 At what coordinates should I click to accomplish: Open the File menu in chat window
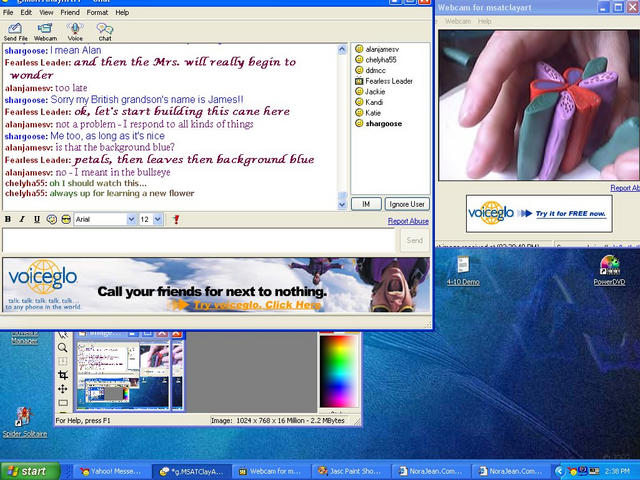click(x=8, y=13)
